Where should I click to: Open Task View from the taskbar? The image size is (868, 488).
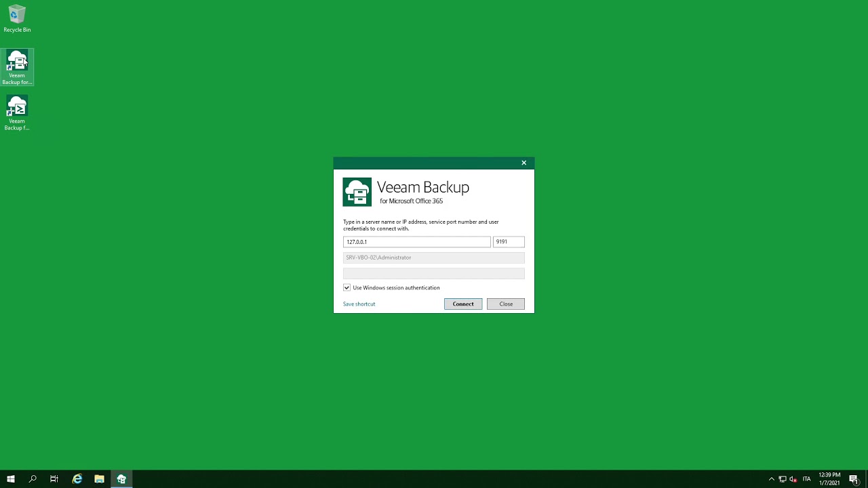point(54,479)
